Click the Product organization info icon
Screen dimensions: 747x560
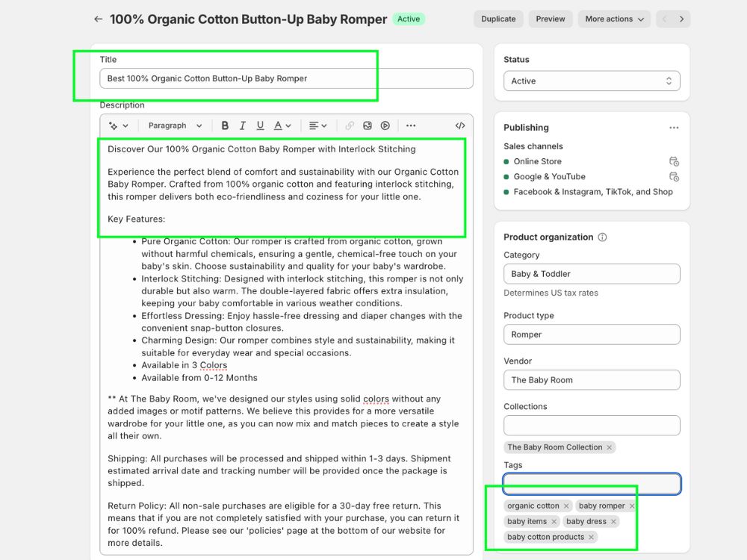tap(602, 237)
